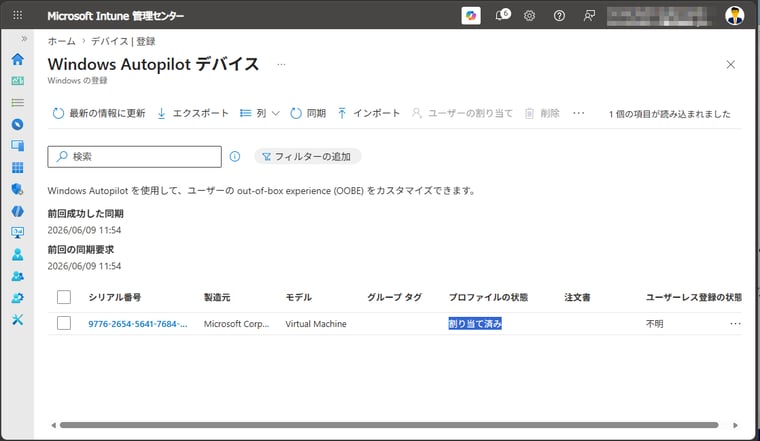The width and height of the screenshot is (760, 441).
Task: Click the ホーム breadcrumb link
Action: click(x=62, y=41)
